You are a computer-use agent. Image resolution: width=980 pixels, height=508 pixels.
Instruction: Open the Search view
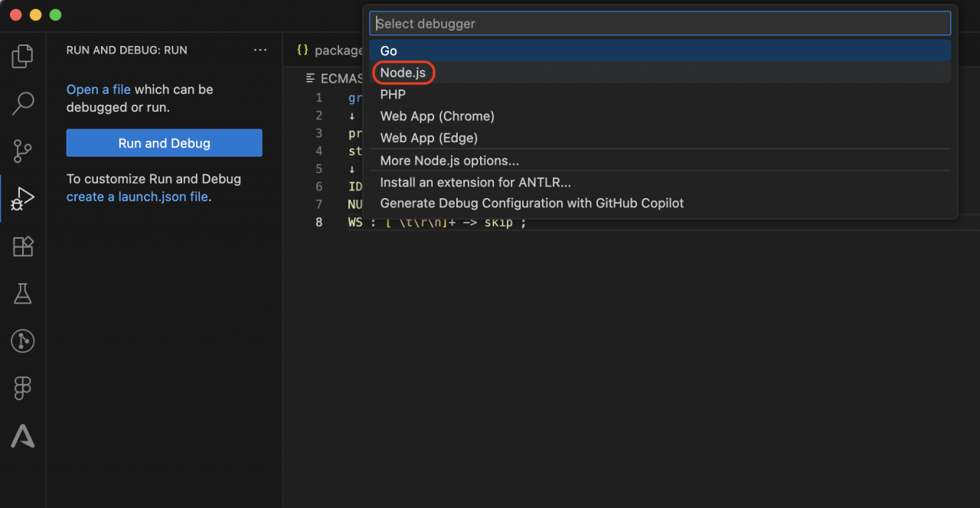click(x=22, y=103)
